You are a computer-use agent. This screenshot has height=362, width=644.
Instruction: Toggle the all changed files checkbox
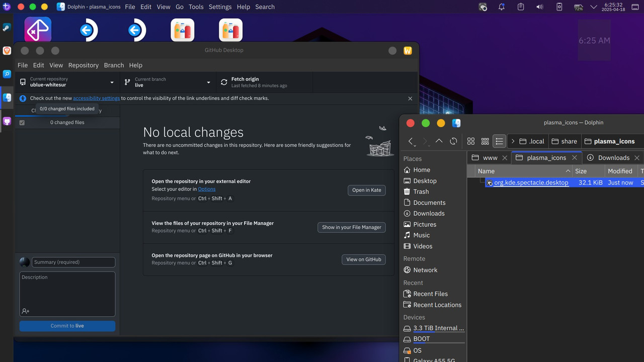tap(22, 122)
